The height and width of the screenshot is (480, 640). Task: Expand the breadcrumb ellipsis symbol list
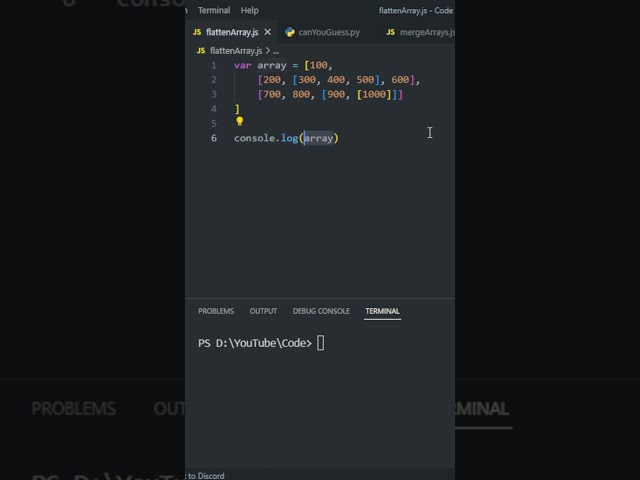[276, 51]
